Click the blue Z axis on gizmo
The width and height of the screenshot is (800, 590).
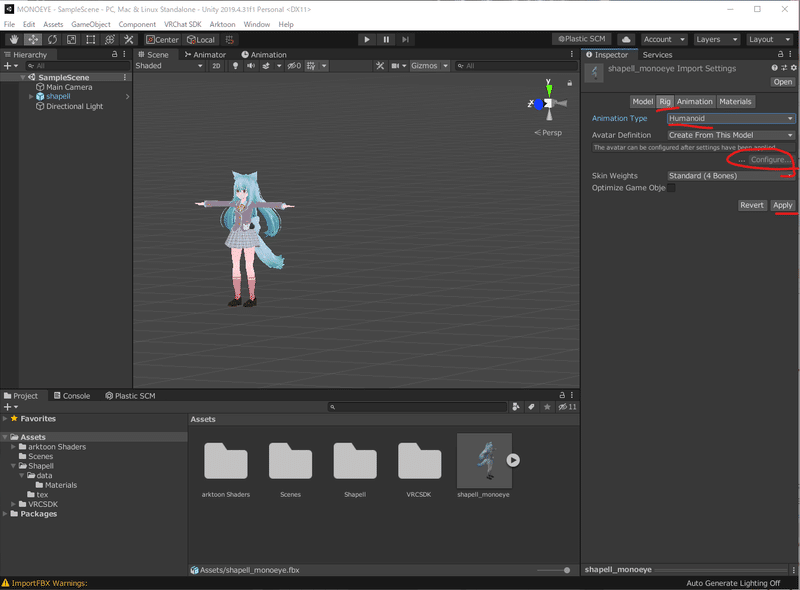coord(538,104)
